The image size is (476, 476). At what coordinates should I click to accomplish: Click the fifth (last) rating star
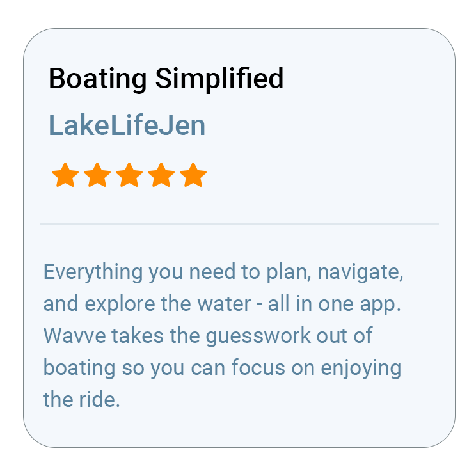193,175
